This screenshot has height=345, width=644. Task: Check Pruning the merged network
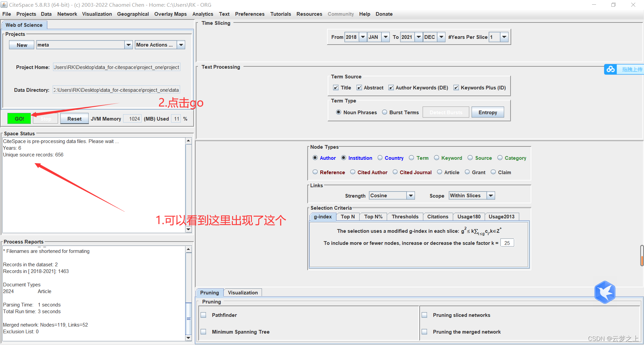(x=424, y=332)
